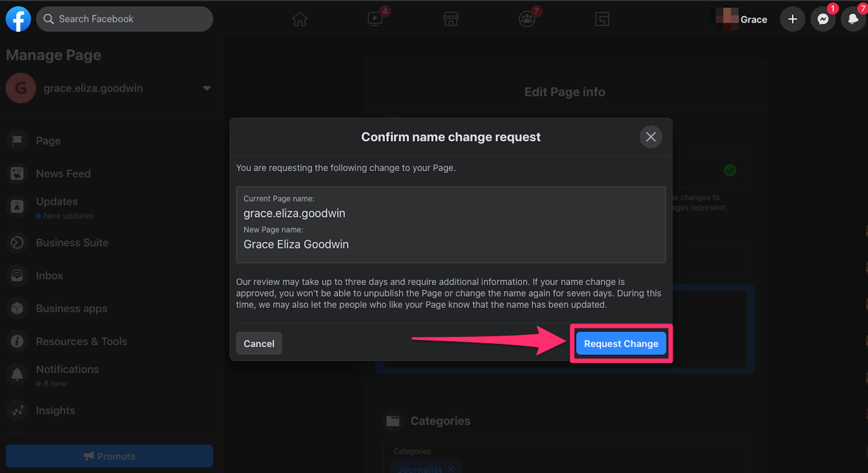Click the News Feed sidebar icon
Image resolution: width=868 pixels, height=473 pixels.
17,174
